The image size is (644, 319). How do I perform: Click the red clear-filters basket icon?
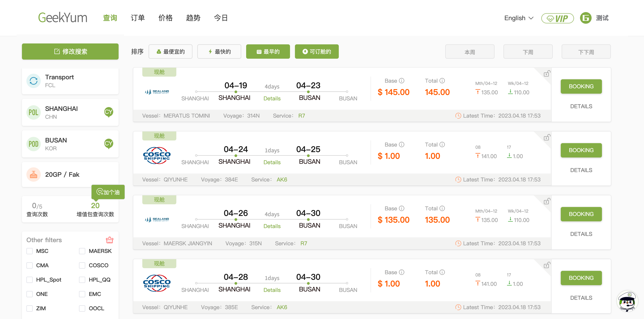(x=109, y=240)
